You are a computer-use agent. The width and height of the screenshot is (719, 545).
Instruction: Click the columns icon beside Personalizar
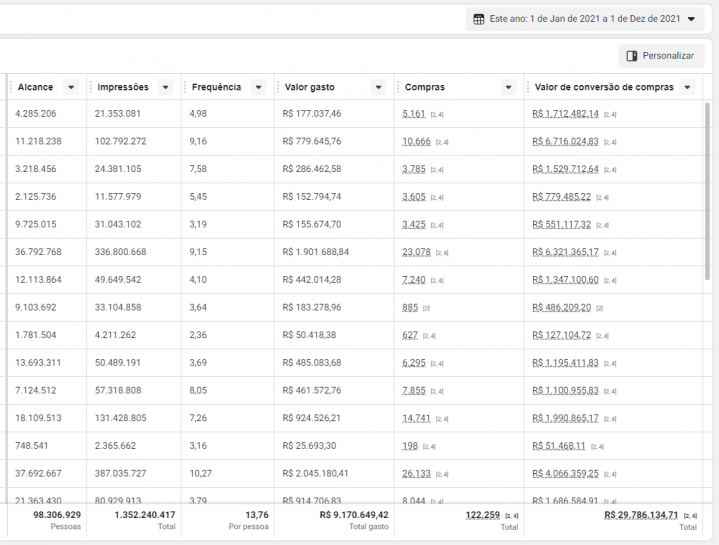[632, 56]
